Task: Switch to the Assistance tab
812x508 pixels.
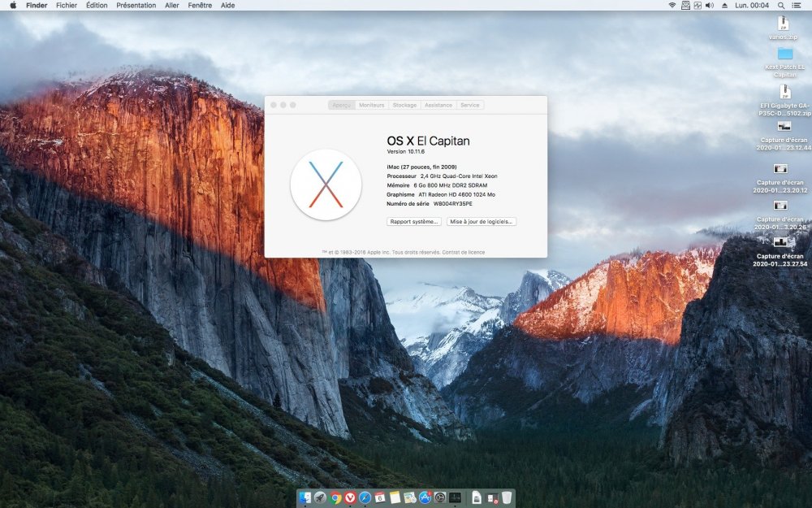Action: [438, 105]
